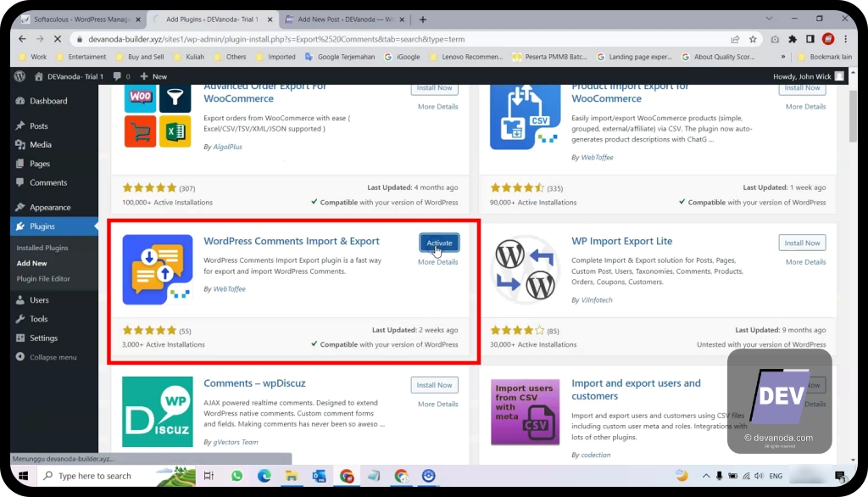Image resolution: width=868 pixels, height=497 pixels.
Task: Click the camera icon in the Chrome toolbar
Action: (775, 39)
